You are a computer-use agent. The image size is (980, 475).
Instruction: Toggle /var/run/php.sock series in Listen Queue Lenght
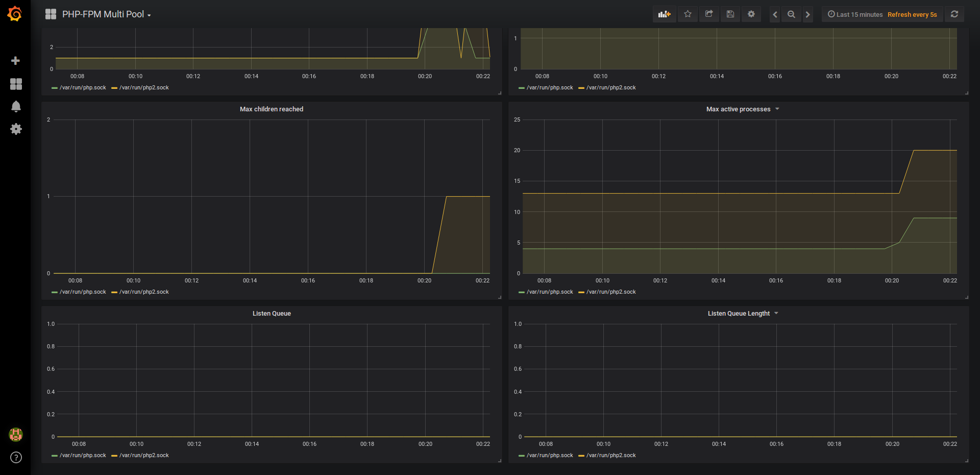[x=550, y=456]
